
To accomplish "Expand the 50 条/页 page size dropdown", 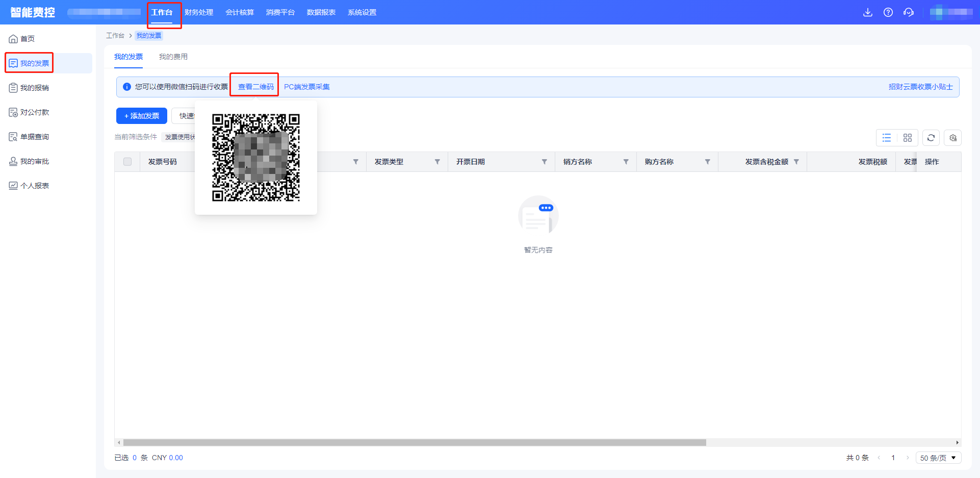I will [938, 458].
